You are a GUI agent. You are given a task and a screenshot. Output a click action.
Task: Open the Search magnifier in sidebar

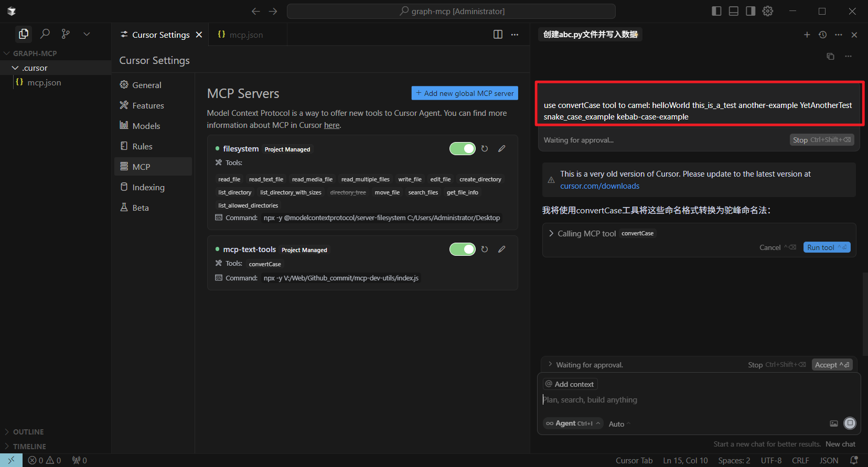pos(45,34)
